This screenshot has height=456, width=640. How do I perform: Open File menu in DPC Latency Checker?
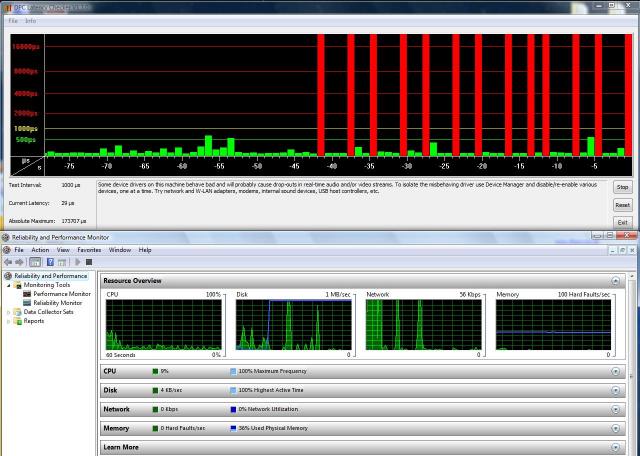coord(13,20)
